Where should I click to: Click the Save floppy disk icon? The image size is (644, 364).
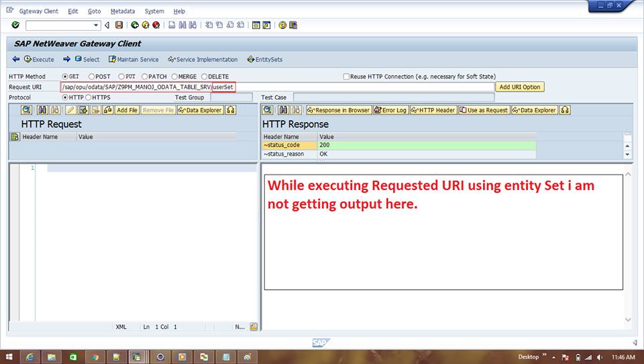click(119, 25)
